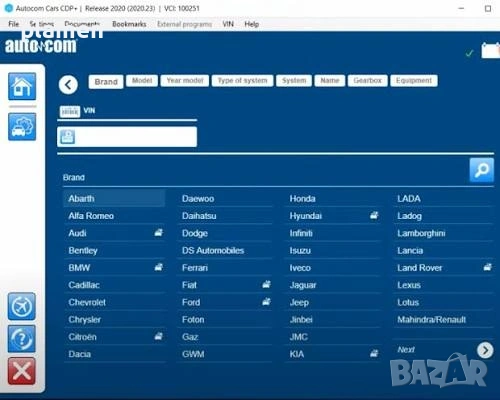Select Lexus brand

443,285
